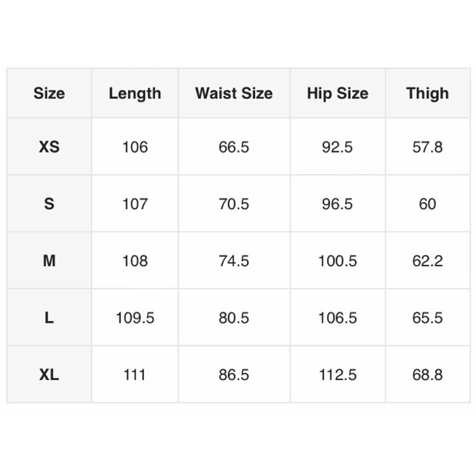Select the M waist value 74.5
This screenshot has width=476, height=476.
coord(234,261)
